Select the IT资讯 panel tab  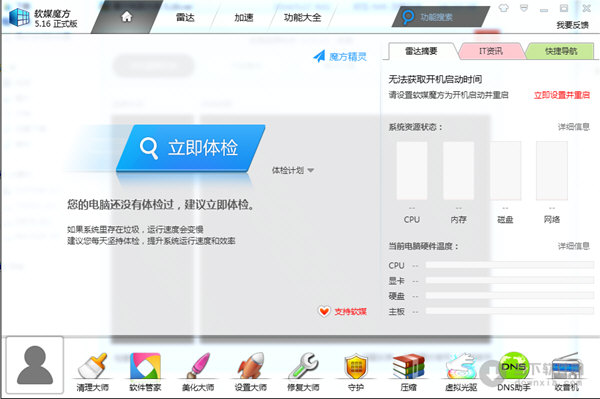(491, 51)
